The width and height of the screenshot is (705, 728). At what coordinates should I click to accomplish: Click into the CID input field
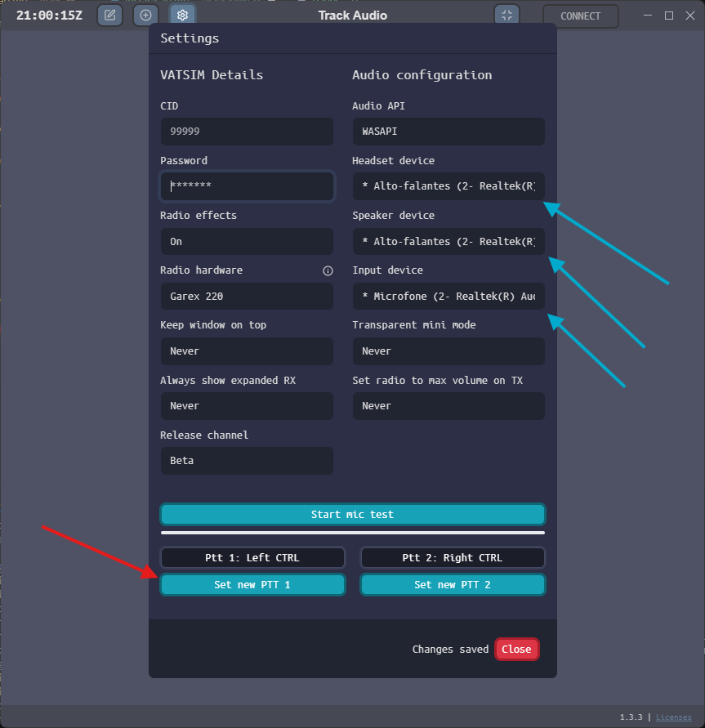246,132
